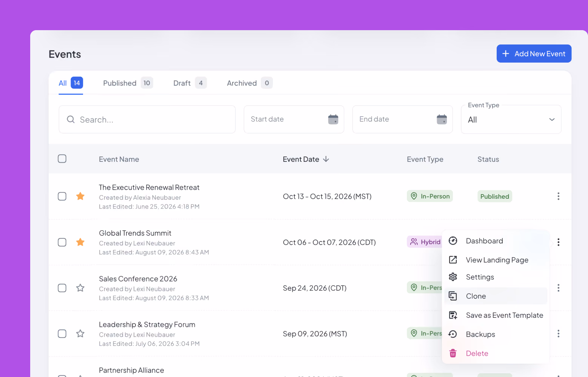Click the Add New Event button

coord(534,54)
